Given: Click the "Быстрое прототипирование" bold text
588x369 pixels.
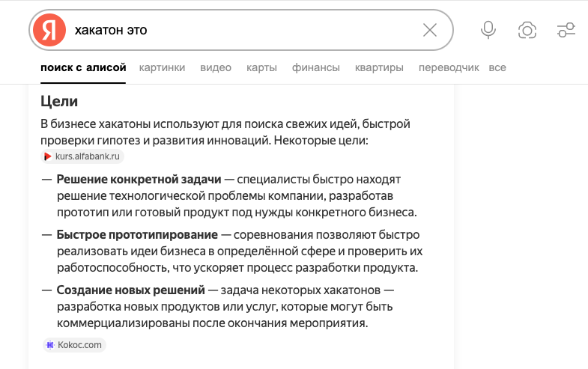Looking at the screenshot, I should 137,234.
